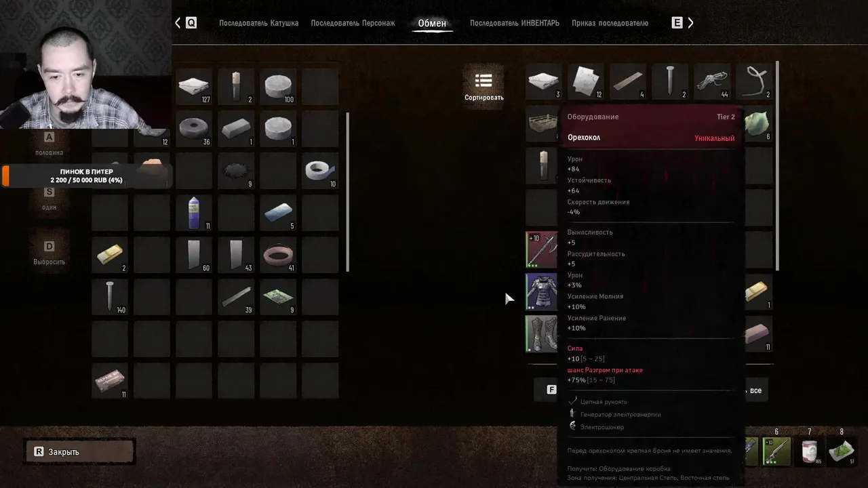Click the metal rod stack of 39
The width and height of the screenshot is (868, 488).
[236, 296]
